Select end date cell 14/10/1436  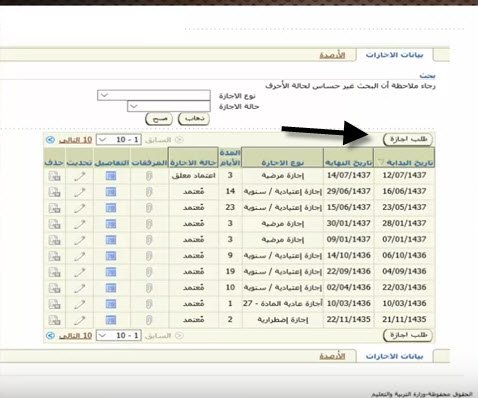point(348,255)
